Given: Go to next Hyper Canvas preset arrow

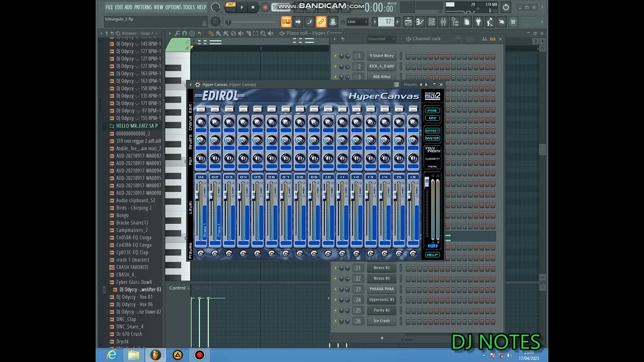Looking at the screenshot, I should click(426, 84).
